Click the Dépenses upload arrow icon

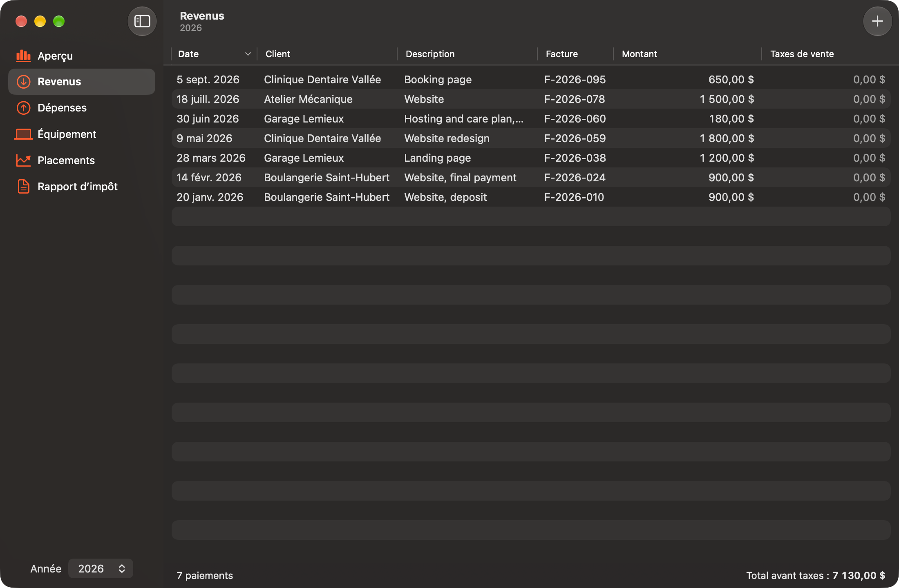[23, 108]
